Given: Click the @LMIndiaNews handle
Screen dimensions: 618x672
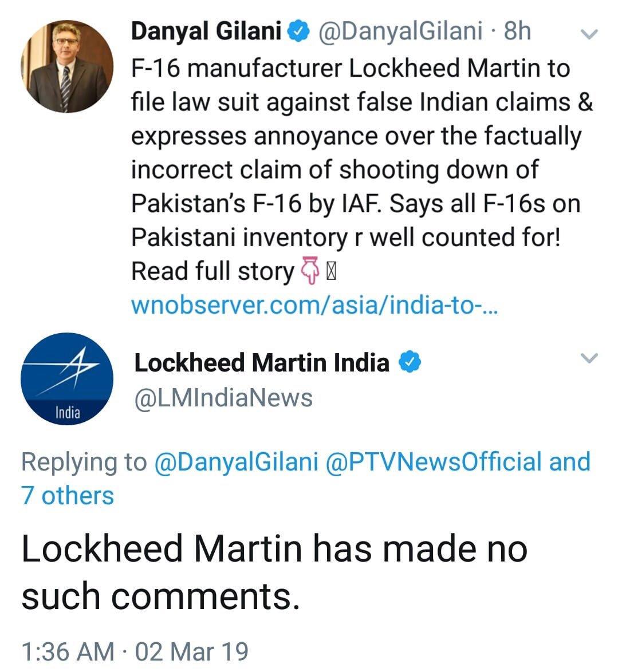Looking at the screenshot, I should [x=223, y=398].
